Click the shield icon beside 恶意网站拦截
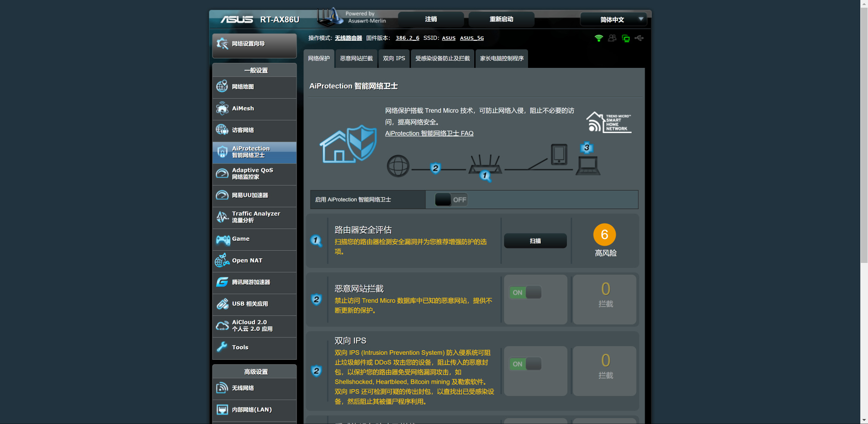 316,300
